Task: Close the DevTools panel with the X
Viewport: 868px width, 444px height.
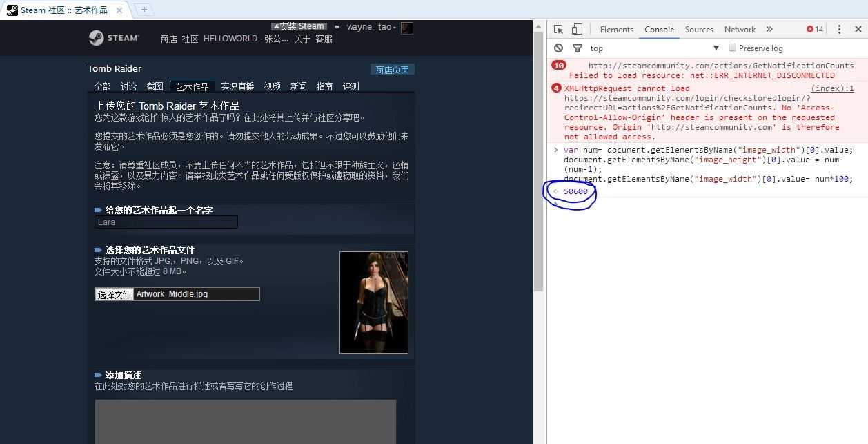Action: pos(858,29)
